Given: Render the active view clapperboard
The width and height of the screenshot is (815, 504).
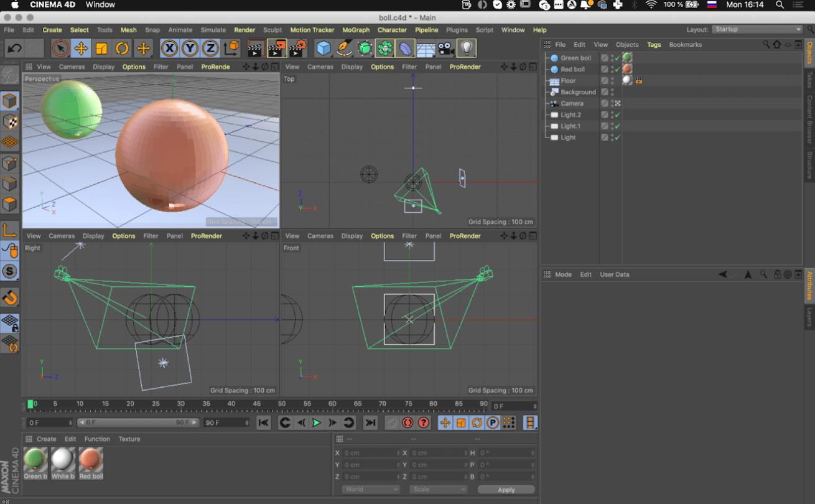Looking at the screenshot, I should click(256, 48).
